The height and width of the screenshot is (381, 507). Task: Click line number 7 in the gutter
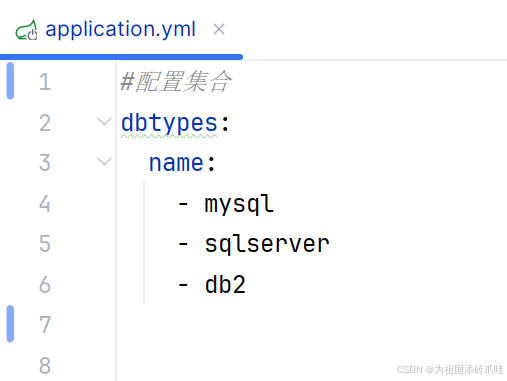coord(45,324)
